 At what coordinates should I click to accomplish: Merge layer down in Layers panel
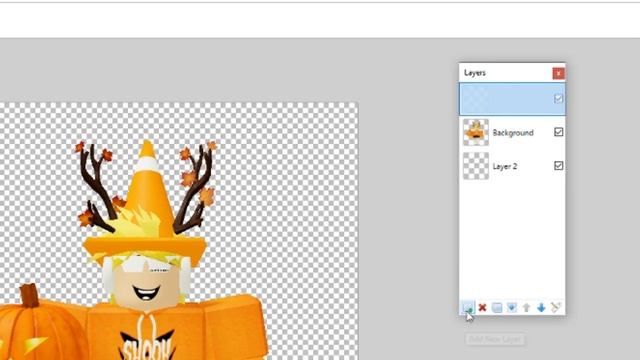coord(511,307)
